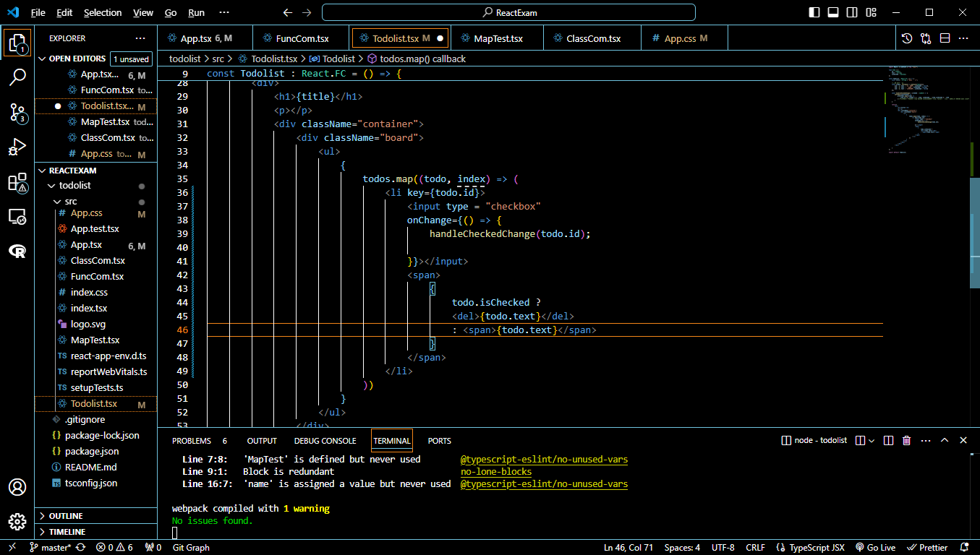The image size is (980, 555).
Task: Synchronize changes in status bar
Action: tap(80, 548)
